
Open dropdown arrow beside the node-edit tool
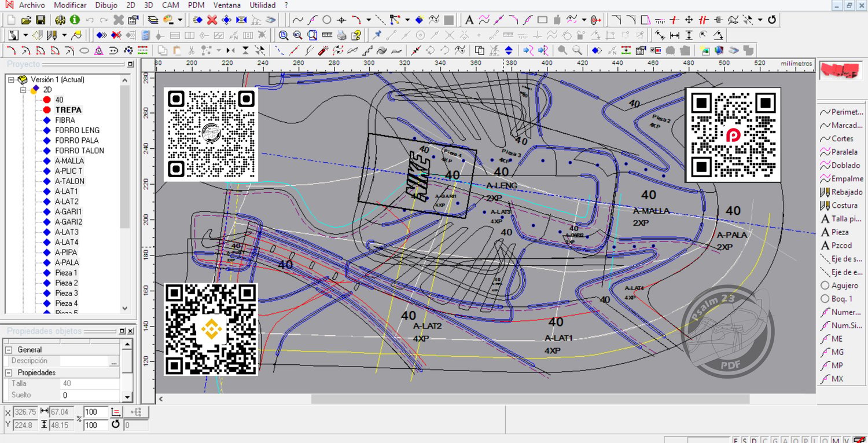[x=407, y=20]
